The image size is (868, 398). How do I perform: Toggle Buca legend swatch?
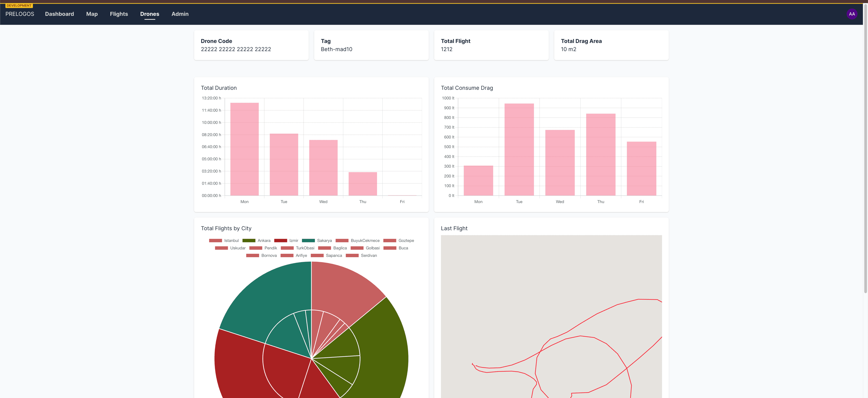click(390, 248)
